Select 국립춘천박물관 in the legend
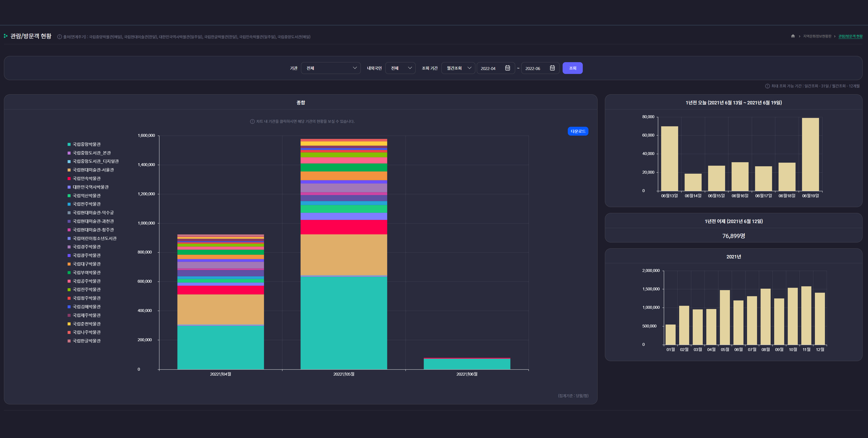Viewport: 868px width, 438px height. pyautogui.click(x=84, y=324)
